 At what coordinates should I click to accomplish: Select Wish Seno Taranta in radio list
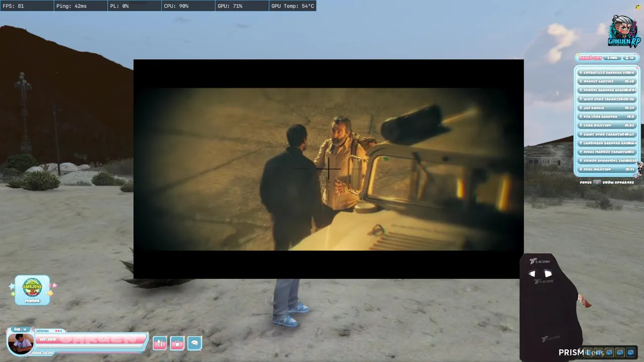(607, 99)
